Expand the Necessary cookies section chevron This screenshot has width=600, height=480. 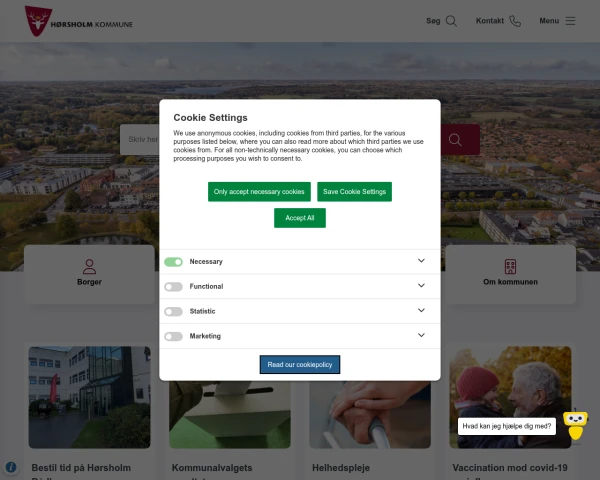point(421,261)
